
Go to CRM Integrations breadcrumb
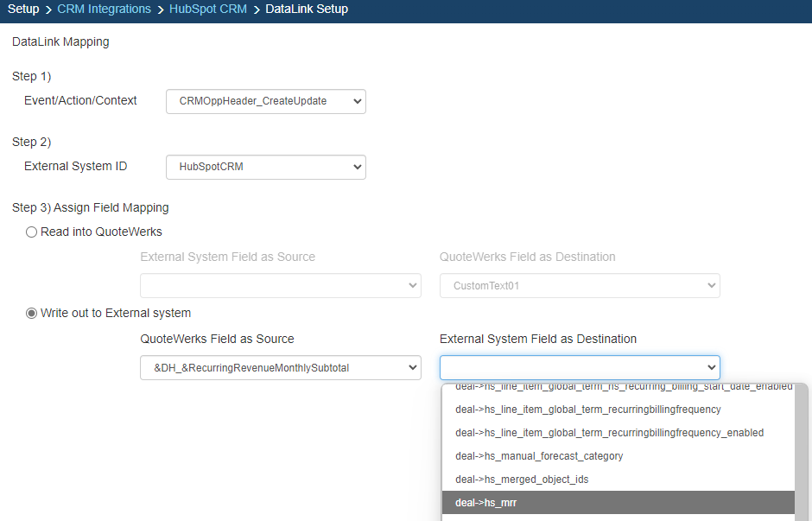click(x=104, y=10)
